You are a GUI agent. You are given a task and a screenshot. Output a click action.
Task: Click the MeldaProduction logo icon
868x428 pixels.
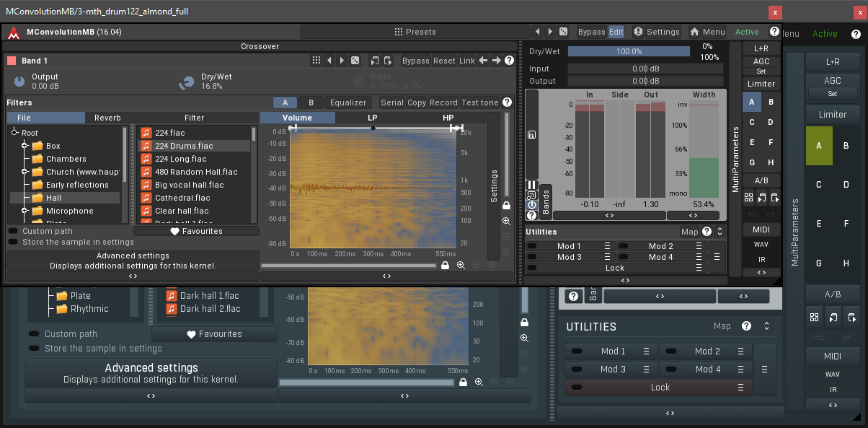(14, 32)
